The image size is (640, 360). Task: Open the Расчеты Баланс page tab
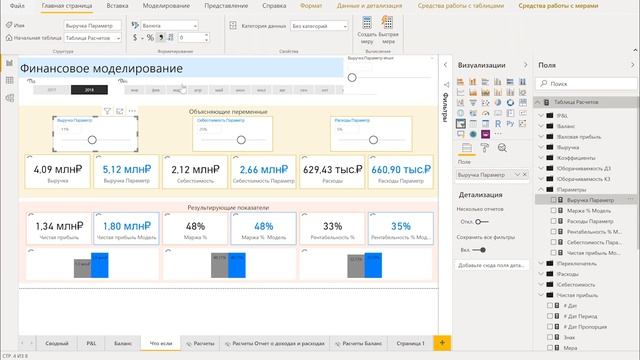pyautogui.click(x=358, y=343)
